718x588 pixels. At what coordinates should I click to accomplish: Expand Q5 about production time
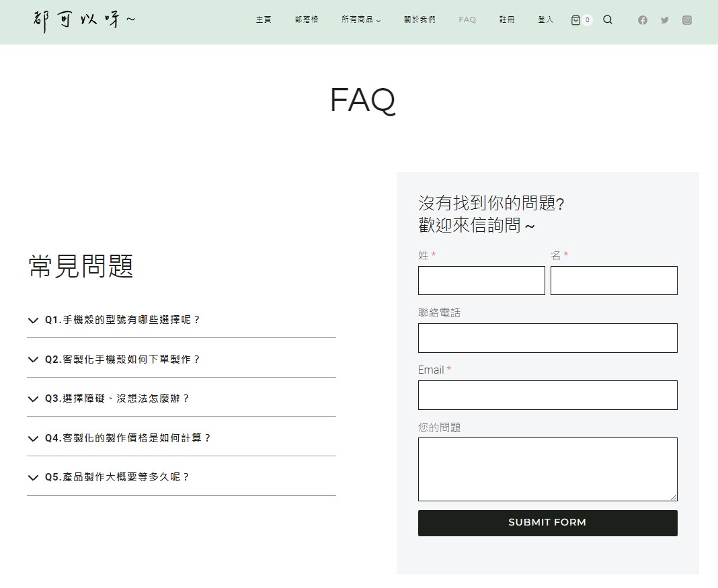tap(117, 477)
